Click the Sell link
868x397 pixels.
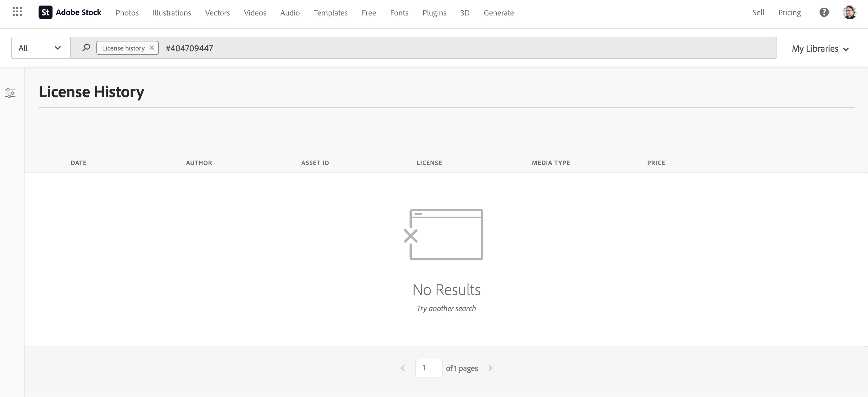[x=758, y=13]
